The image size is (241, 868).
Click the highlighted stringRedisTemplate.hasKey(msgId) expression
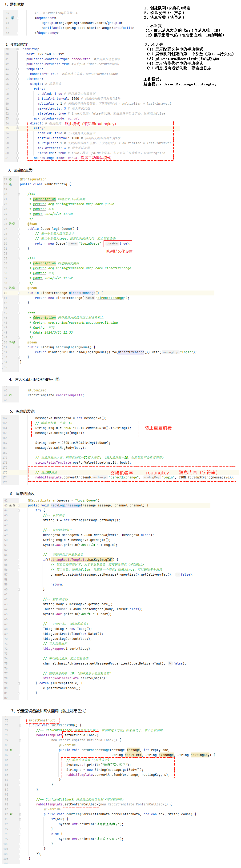coord(82,560)
